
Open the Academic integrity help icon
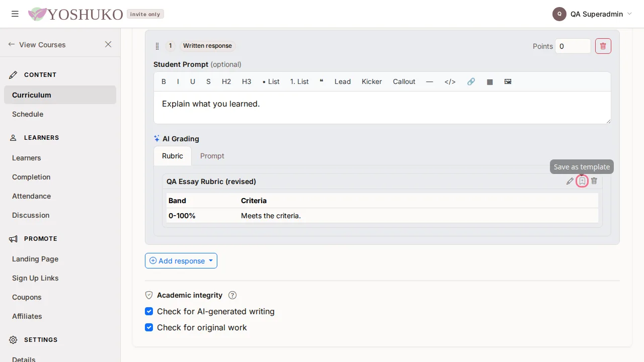(x=232, y=295)
